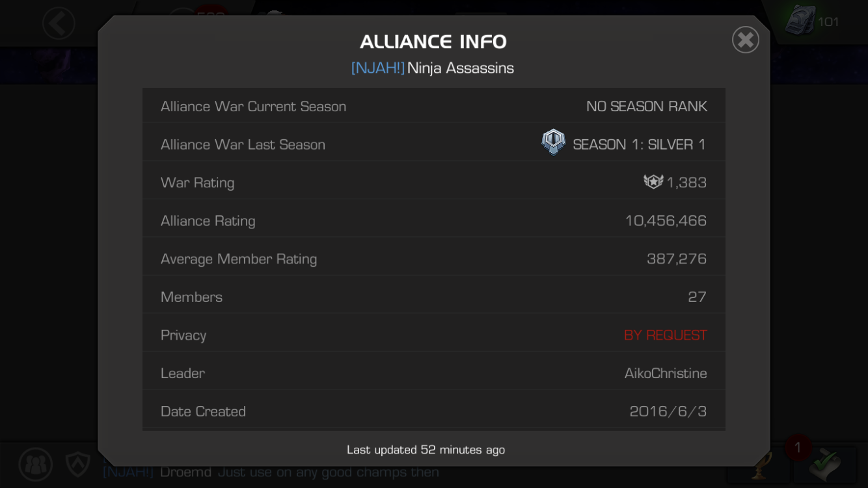868x488 pixels.
Task: Click the Members count row
Action: 434,297
